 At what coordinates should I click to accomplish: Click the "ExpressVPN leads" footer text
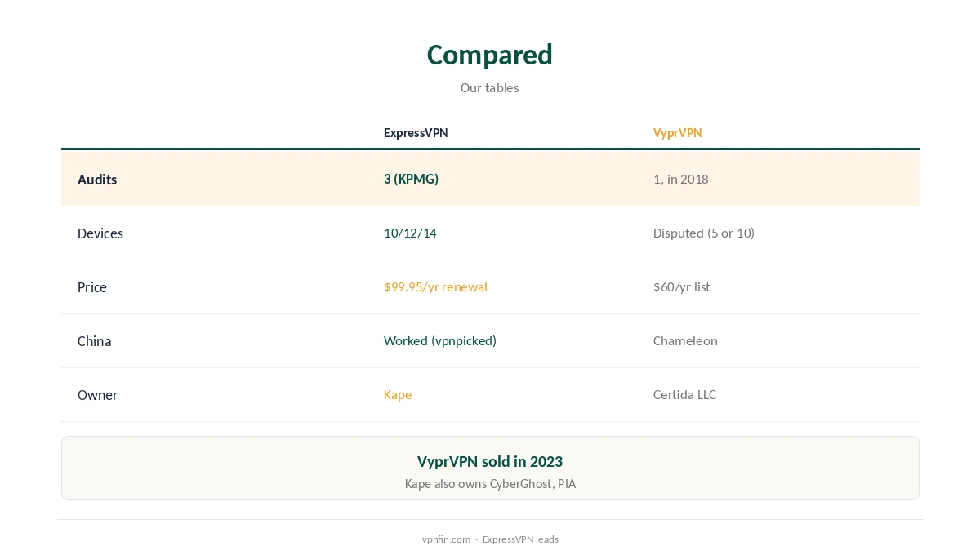click(520, 539)
